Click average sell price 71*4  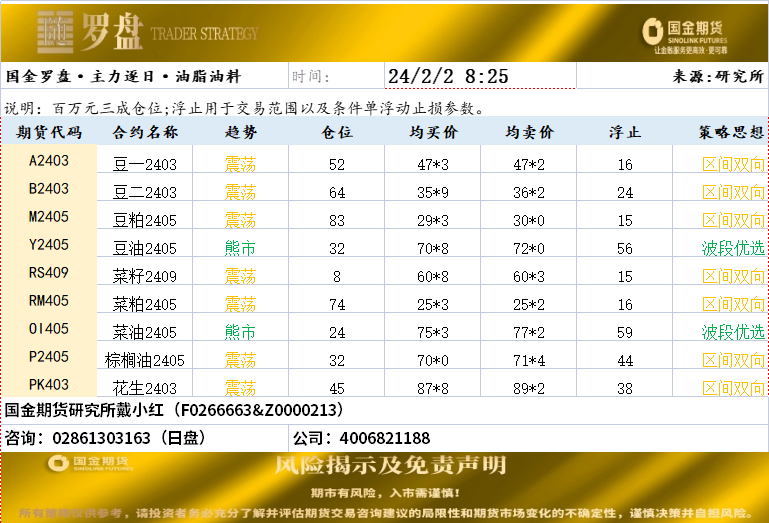[x=529, y=360]
